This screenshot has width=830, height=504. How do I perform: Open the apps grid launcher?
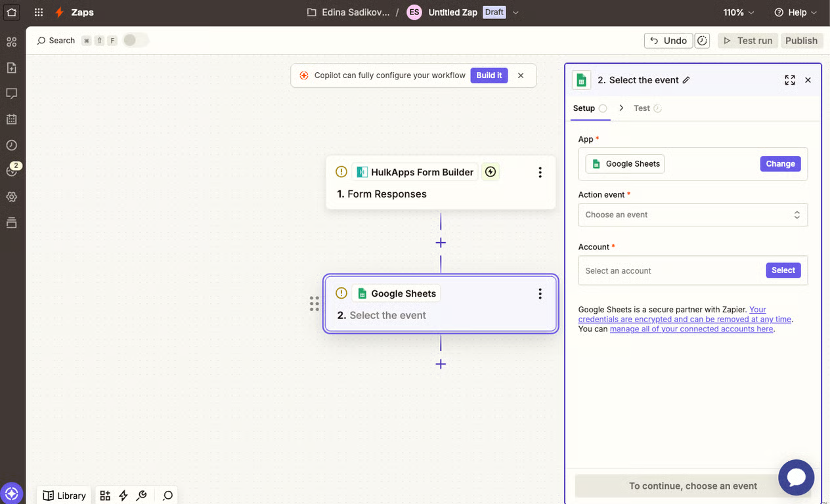39,12
